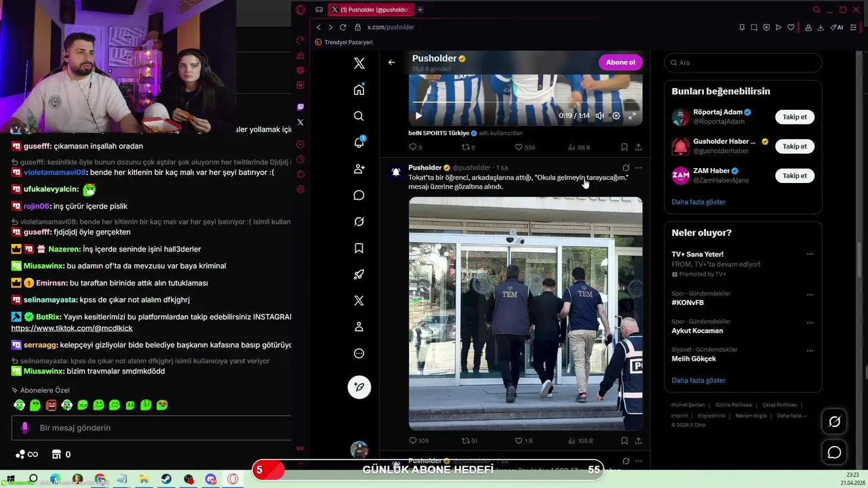Open X profile person icon in sidebar
This screenshot has height=488, width=868.
coord(359,327)
